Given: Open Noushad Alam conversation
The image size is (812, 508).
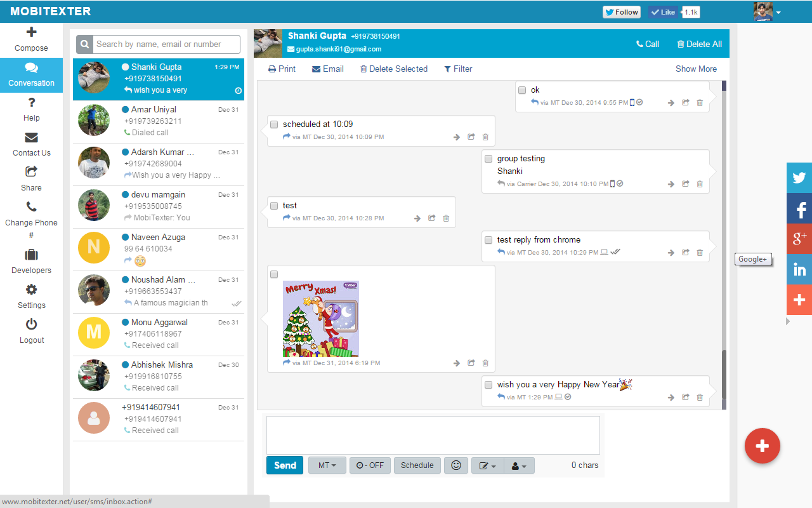Looking at the screenshot, I should point(159,291).
